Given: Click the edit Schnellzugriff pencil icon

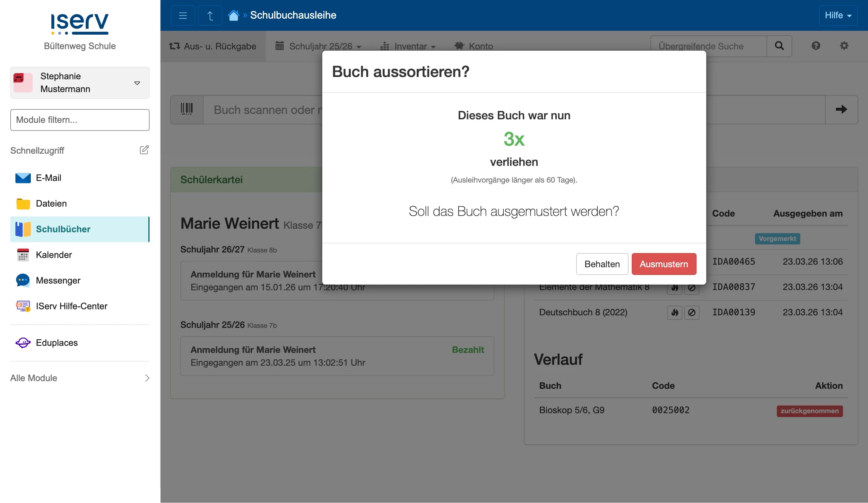Looking at the screenshot, I should [x=144, y=150].
